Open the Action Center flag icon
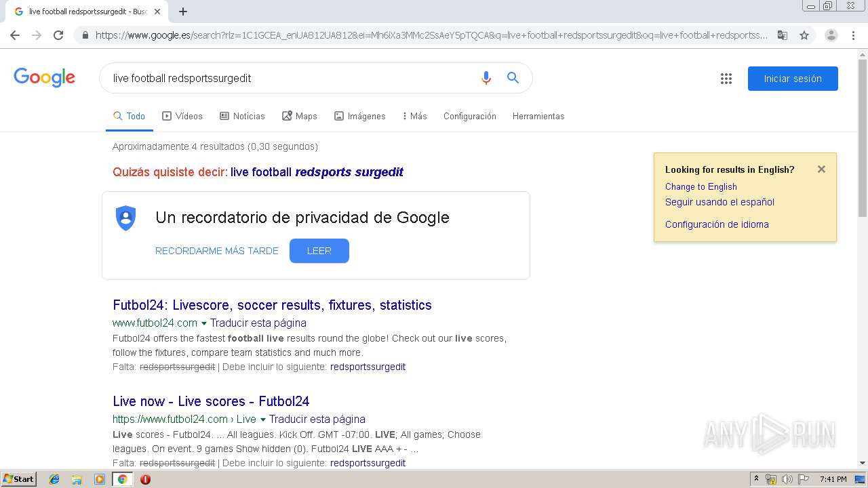This screenshot has height=488, width=868. coord(804,479)
